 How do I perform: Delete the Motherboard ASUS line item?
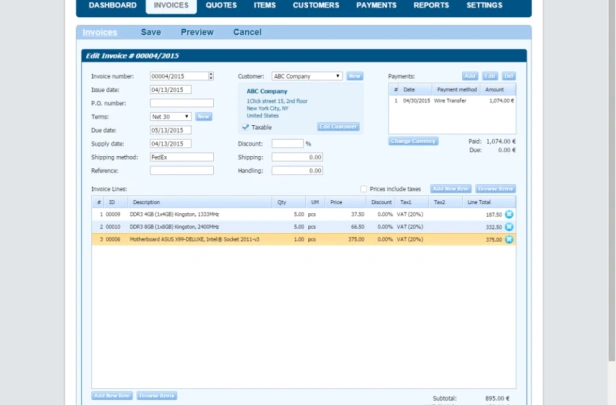[509, 239]
